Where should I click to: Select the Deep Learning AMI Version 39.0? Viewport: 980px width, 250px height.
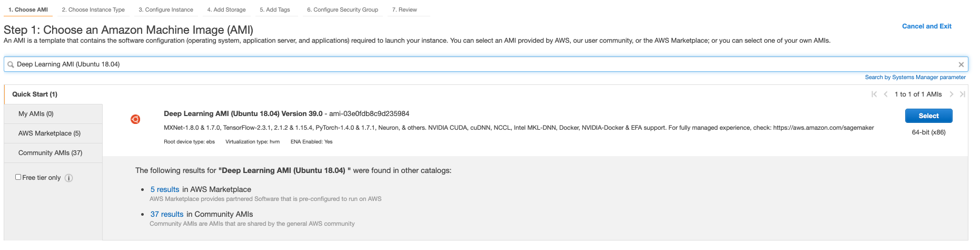tap(928, 116)
